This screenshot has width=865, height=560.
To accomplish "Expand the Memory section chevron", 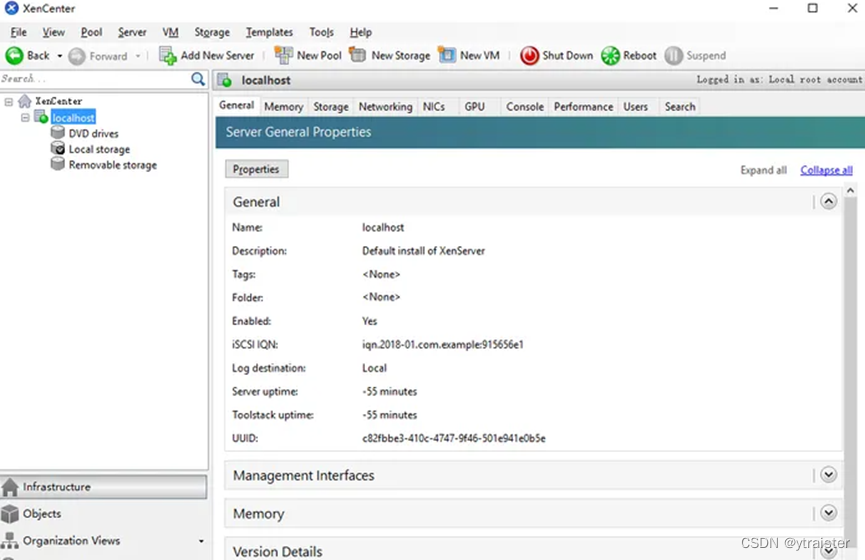I will [828, 513].
